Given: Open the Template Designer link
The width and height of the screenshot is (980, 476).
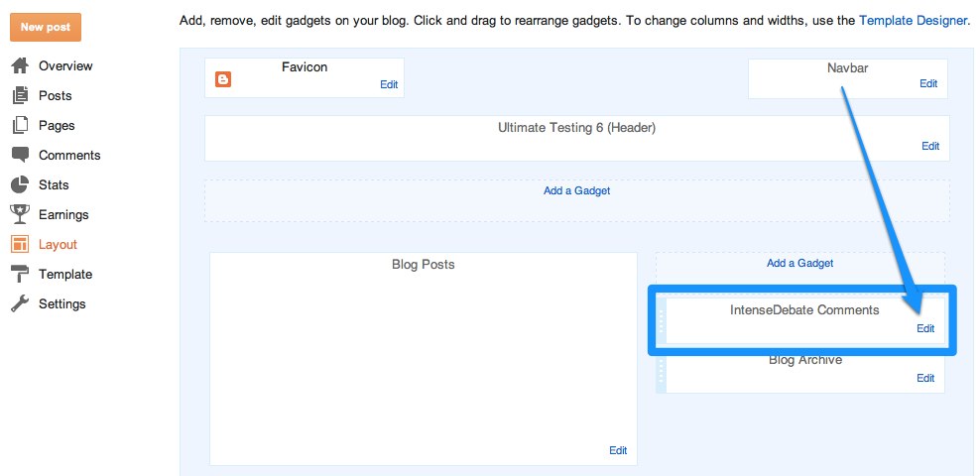Looking at the screenshot, I should [x=913, y=20].
